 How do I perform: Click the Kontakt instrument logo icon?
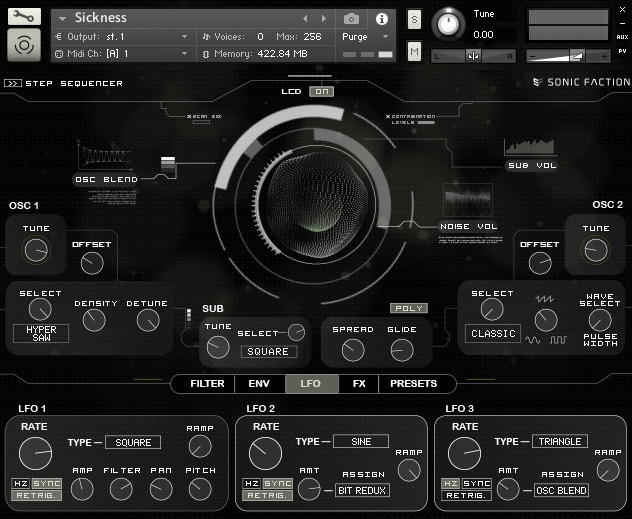click(24, 45)
